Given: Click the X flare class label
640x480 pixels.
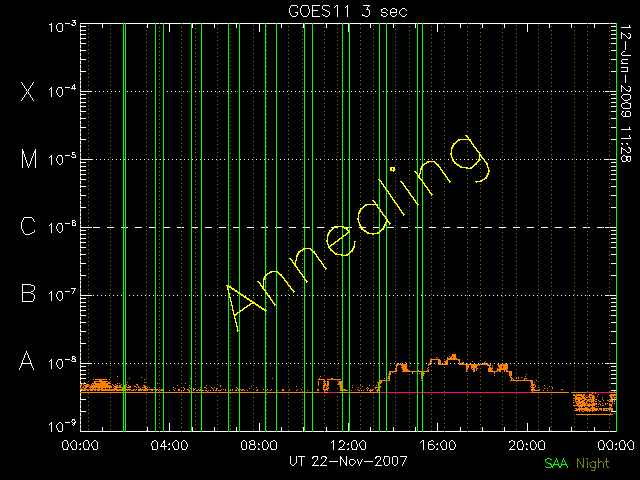Looking at the screenshot, I should (27, 91).
